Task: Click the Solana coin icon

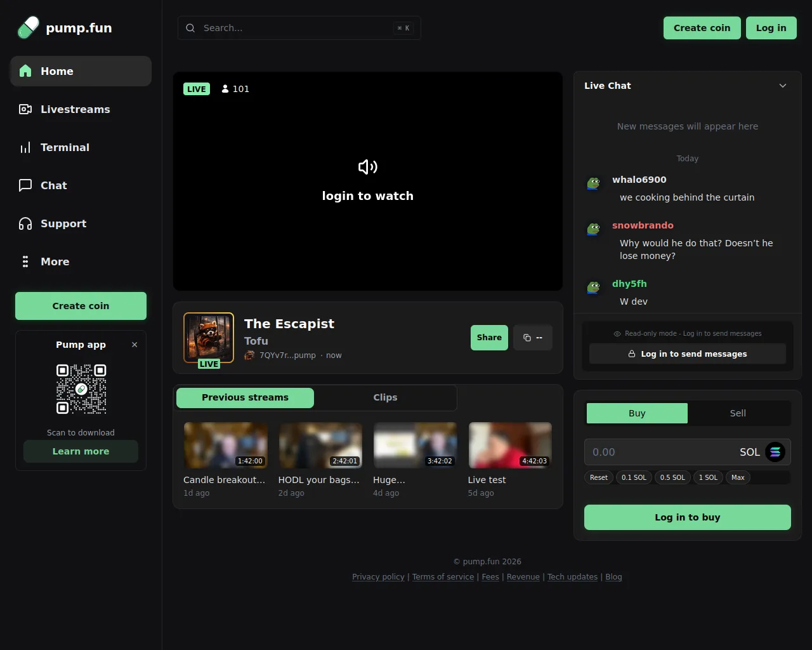Action: click(775, 452)
